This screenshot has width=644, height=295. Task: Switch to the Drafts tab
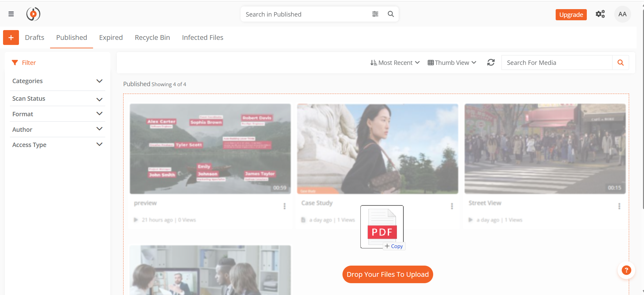pyautogui.click(x=35, y=38)
